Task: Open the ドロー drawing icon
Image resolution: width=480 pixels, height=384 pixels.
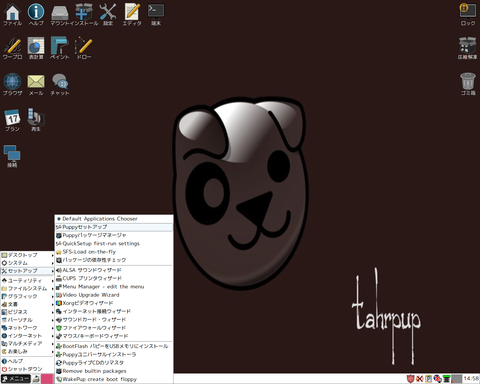Action: [84, 48]
